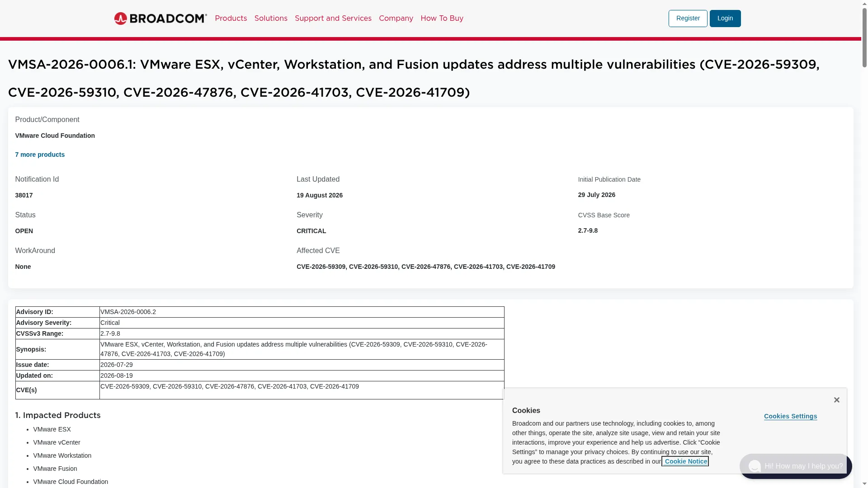Open the chat bubble icon
868x488 pixels.
(x=754, y=466)
